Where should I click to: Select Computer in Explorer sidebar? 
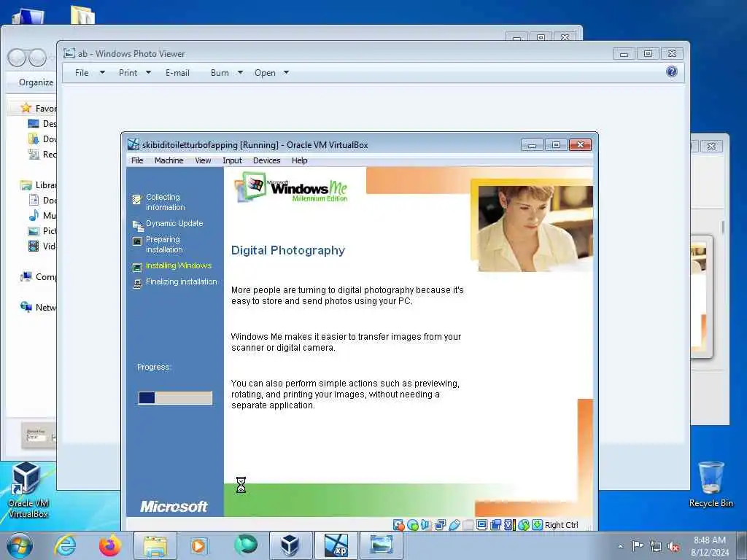39,276
